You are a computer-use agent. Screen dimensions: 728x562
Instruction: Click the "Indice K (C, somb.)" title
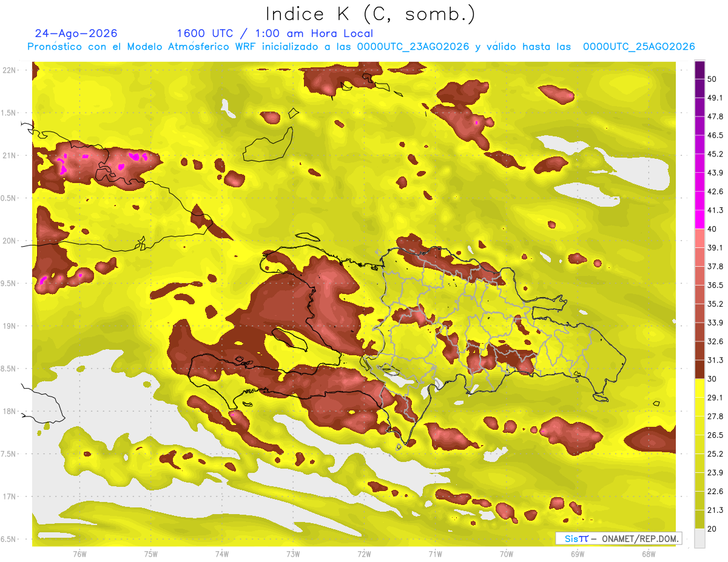(371, 14)
